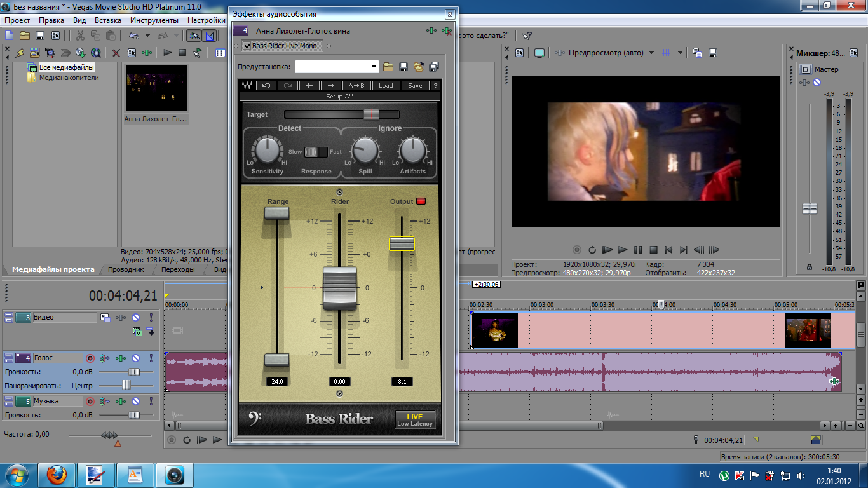Open the Вставка menu
The image size is (868, 488).
click(108, 20)
